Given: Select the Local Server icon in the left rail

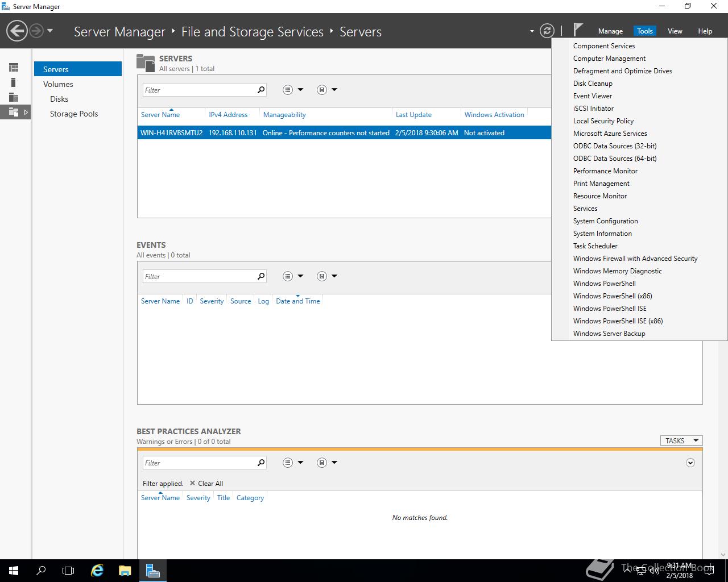Looking at the screenshot, I should tap(14, 82).
